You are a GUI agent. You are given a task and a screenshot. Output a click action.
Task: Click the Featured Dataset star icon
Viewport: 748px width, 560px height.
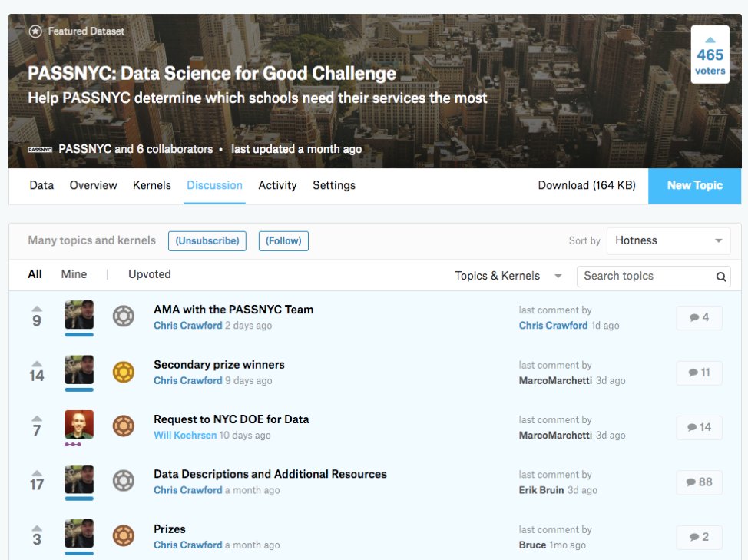pyautogui.click(x=35, y=31)
